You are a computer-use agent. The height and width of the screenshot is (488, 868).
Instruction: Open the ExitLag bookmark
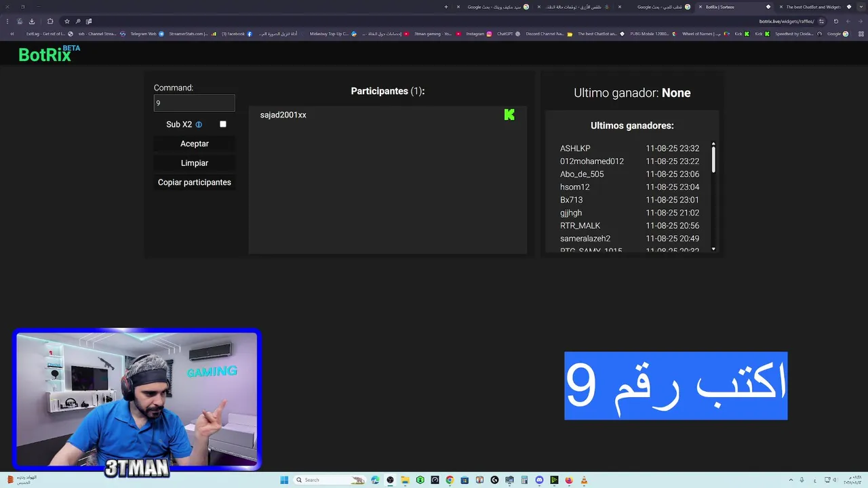50,34
